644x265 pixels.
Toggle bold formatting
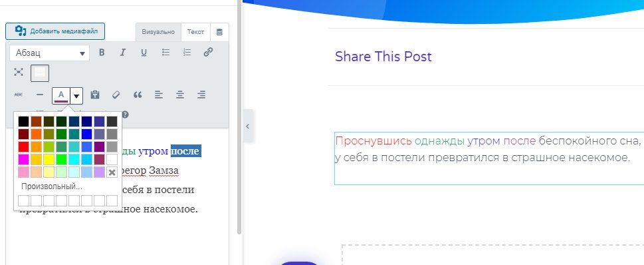click(102, 53)
